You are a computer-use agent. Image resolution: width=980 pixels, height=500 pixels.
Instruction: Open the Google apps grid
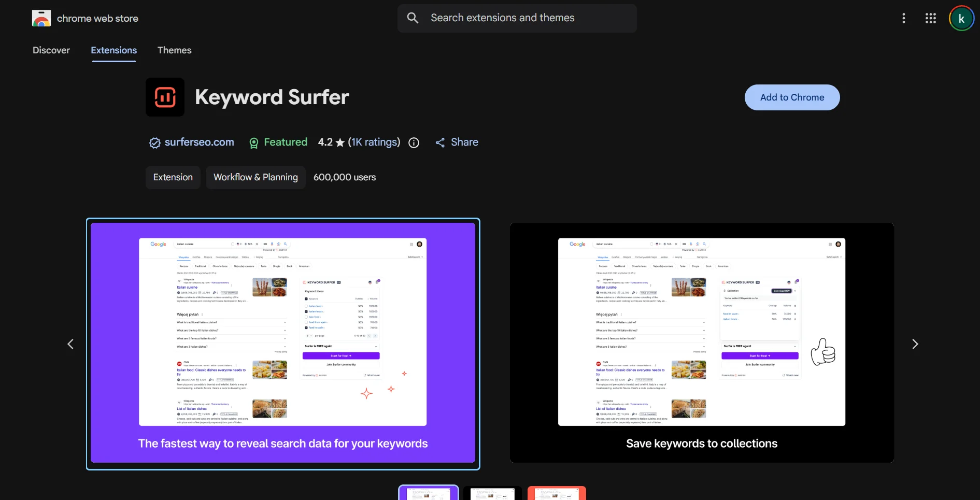931,18
